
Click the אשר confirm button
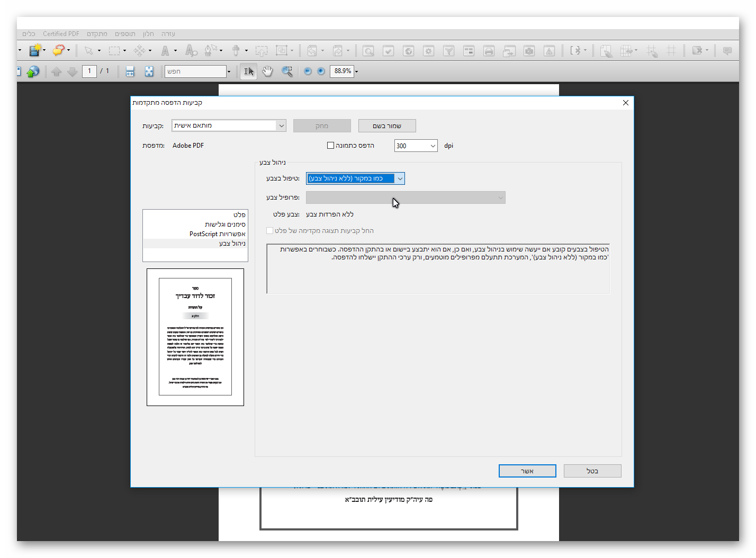pos(527,471)
